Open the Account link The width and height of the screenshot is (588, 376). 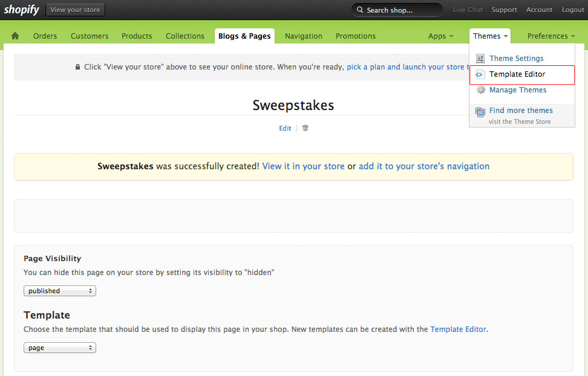pyautogui.click(x=539, y=10)
